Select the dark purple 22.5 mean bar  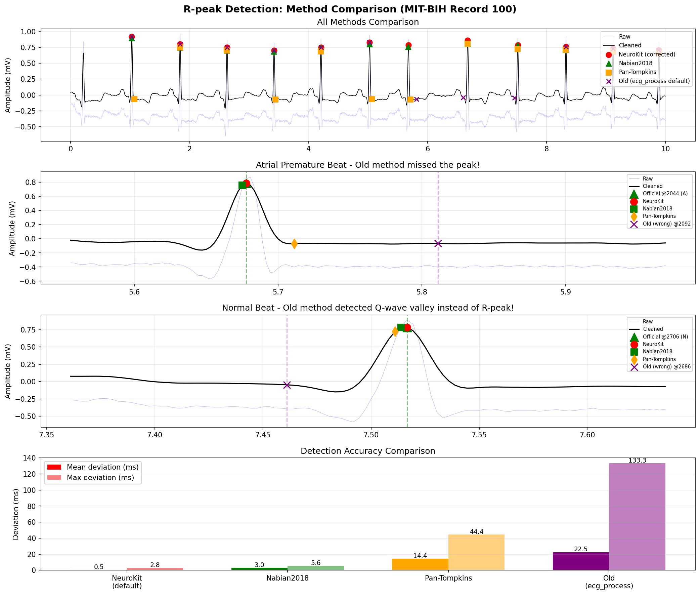581,561
